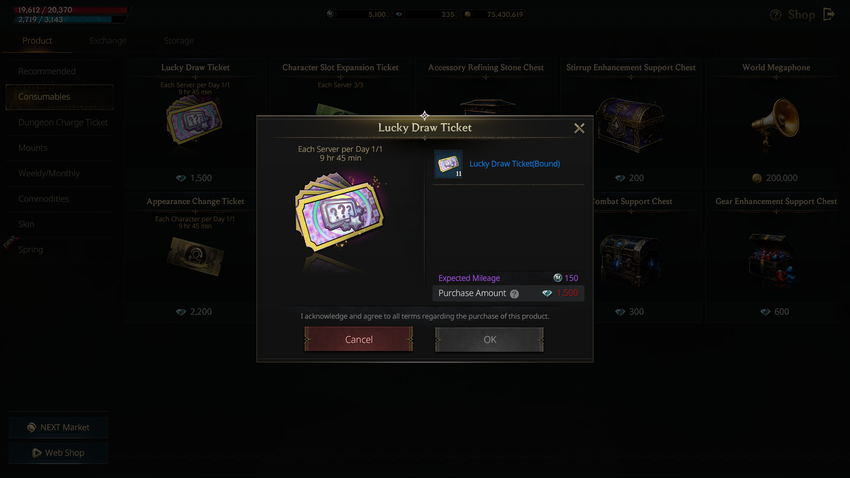
Task: Open the Web Shop button
Action: click(58, 453)
